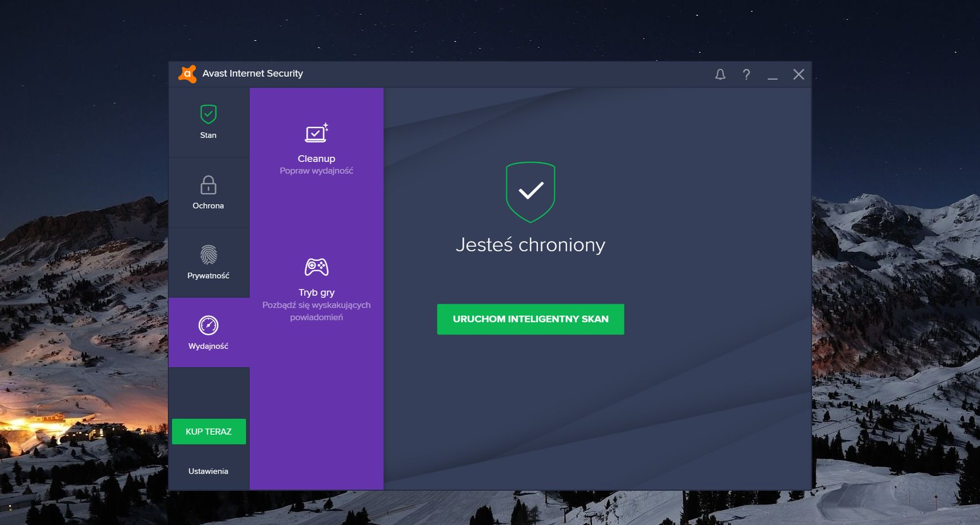
Task: Select the Stan shield tab in the sidebar
Action: point(209,123)
